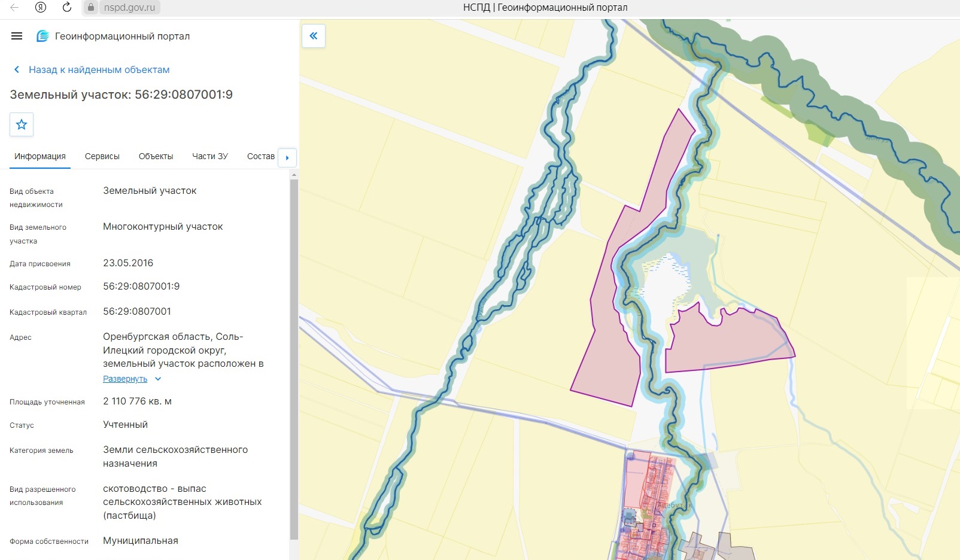Click the nspd.gov.ru address field
The width and height of the screenshot is (960, 560).
click(x=129, y=7)
